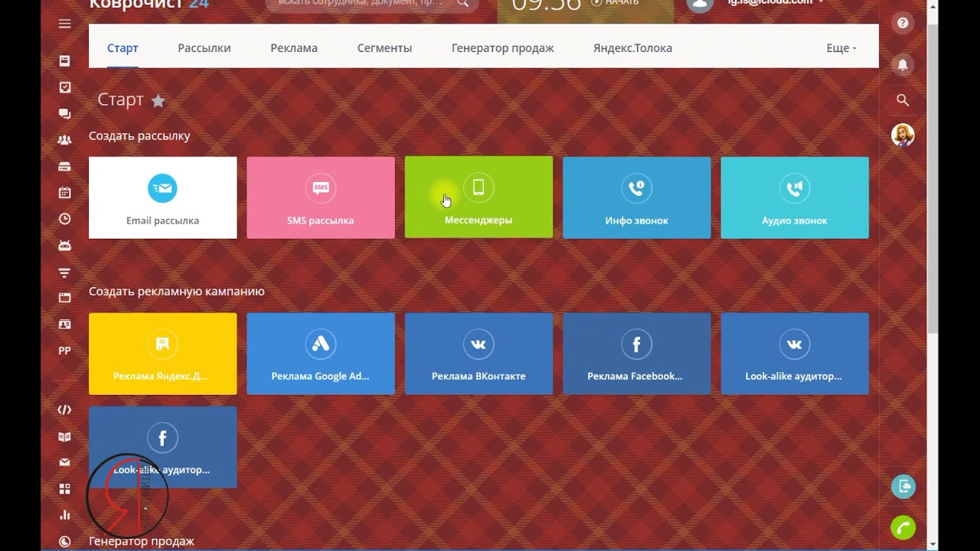Open the robot icon in left sidebar
The height and width of the screenshot is (551, 980).
click(x=64, y=245)
